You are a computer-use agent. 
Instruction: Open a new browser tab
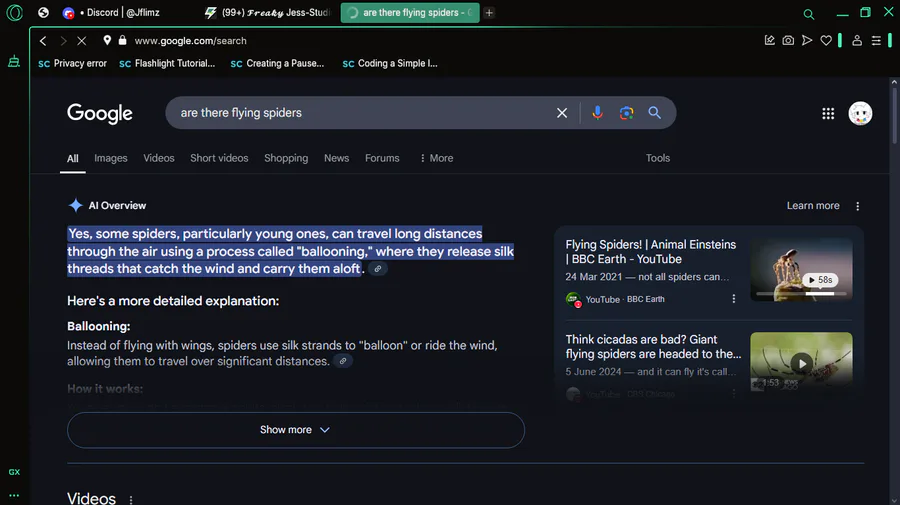pyautogui.click(x=489, y=13)
